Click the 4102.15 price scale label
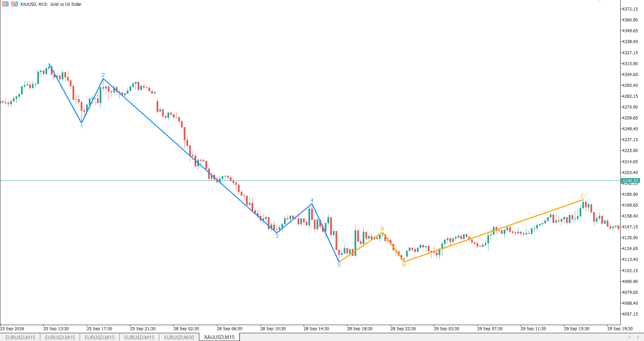This screenshot has height=341, width=644. tap(630, 271)
